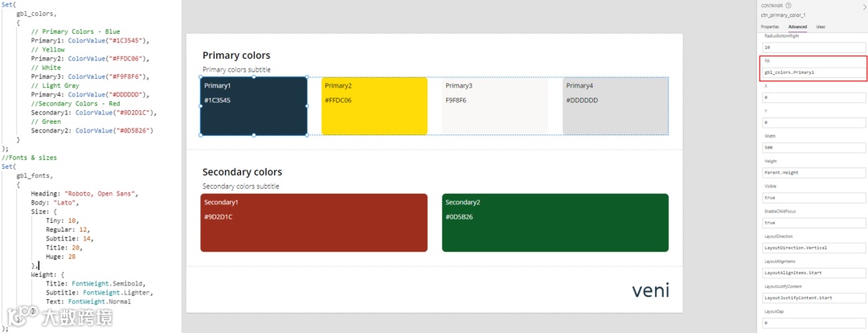
Task: Click the Width field showing 500
Action: coord(813,147)
